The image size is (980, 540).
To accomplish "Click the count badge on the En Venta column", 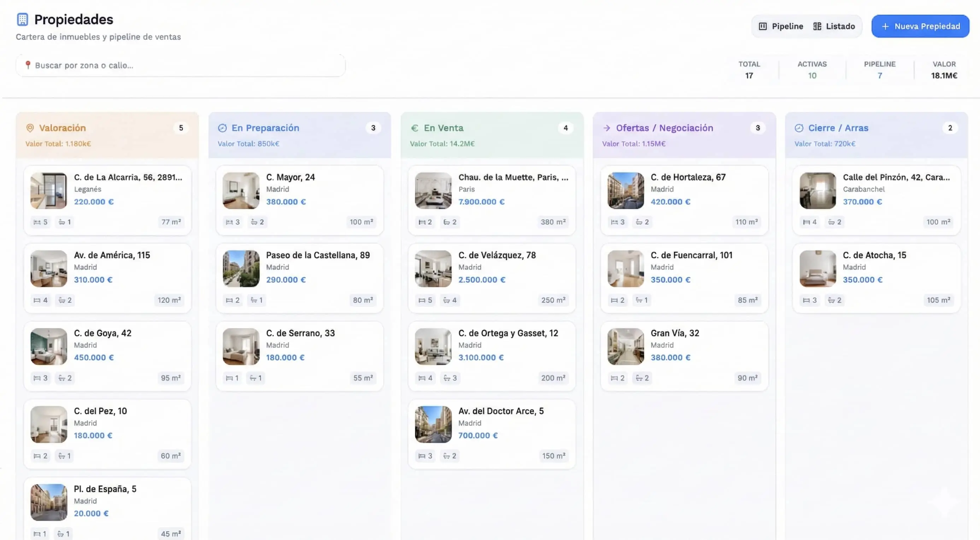I will click(x=566, y=128).
